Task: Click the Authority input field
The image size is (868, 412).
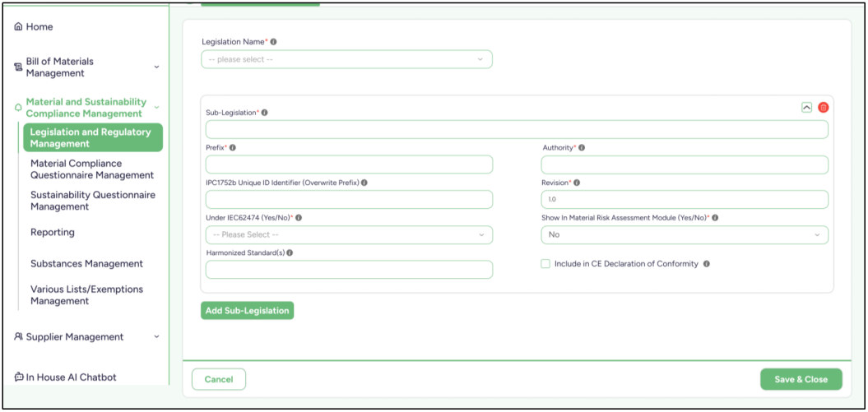Action: (685, 164)
